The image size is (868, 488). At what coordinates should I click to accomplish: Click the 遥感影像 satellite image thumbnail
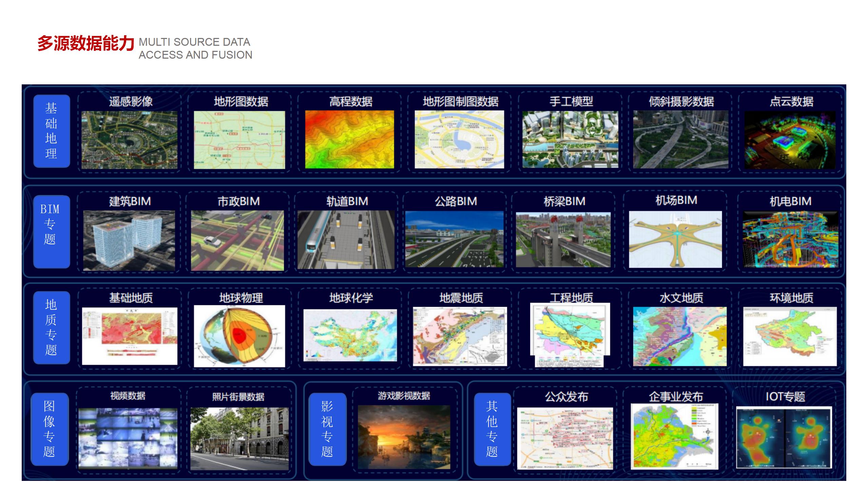129,140
